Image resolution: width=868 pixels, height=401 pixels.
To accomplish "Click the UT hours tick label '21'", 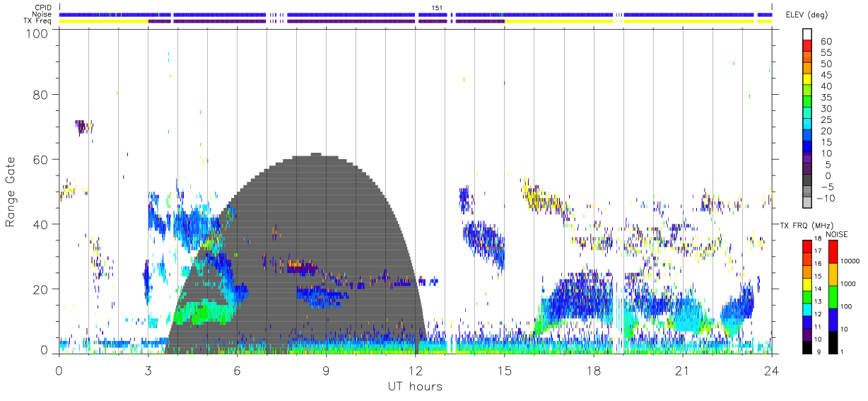I will 682,371.
